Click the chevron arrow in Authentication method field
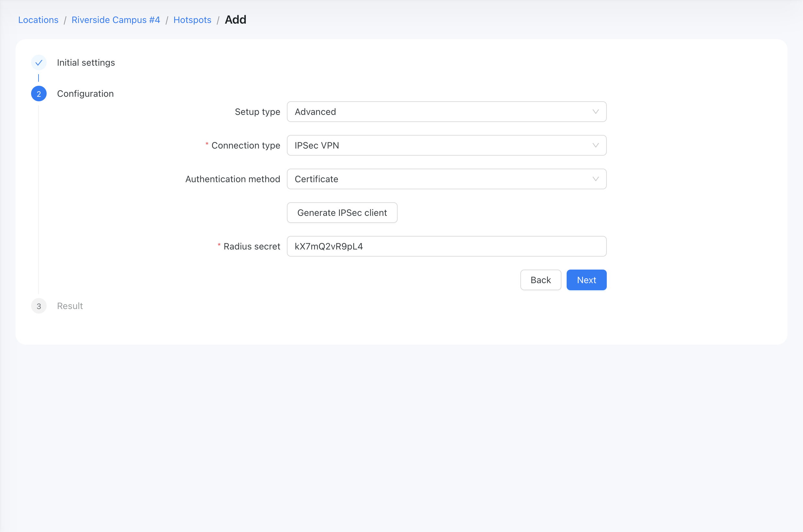803x532 pixels. coord(595,179)
